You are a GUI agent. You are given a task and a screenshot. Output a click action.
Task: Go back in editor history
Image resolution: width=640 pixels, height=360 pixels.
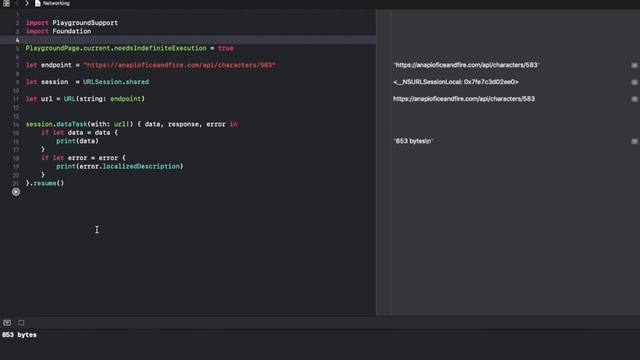click(x=17, y=3)
